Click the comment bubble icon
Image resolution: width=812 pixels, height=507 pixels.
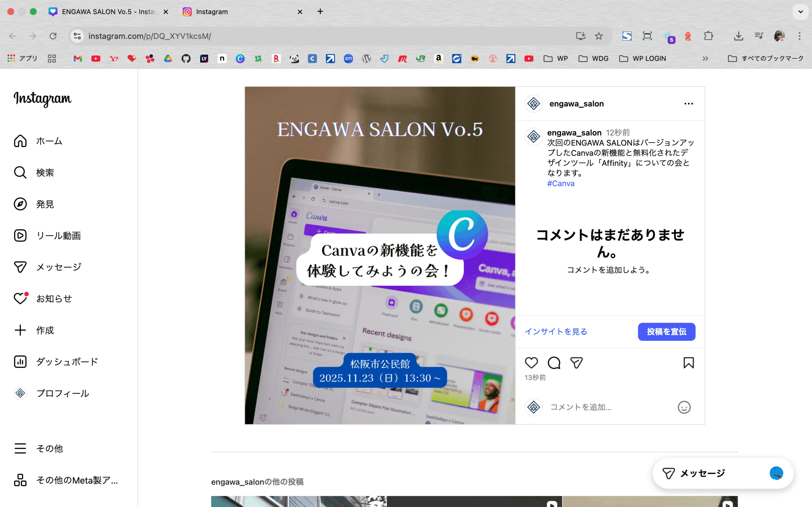pos(553,363)
